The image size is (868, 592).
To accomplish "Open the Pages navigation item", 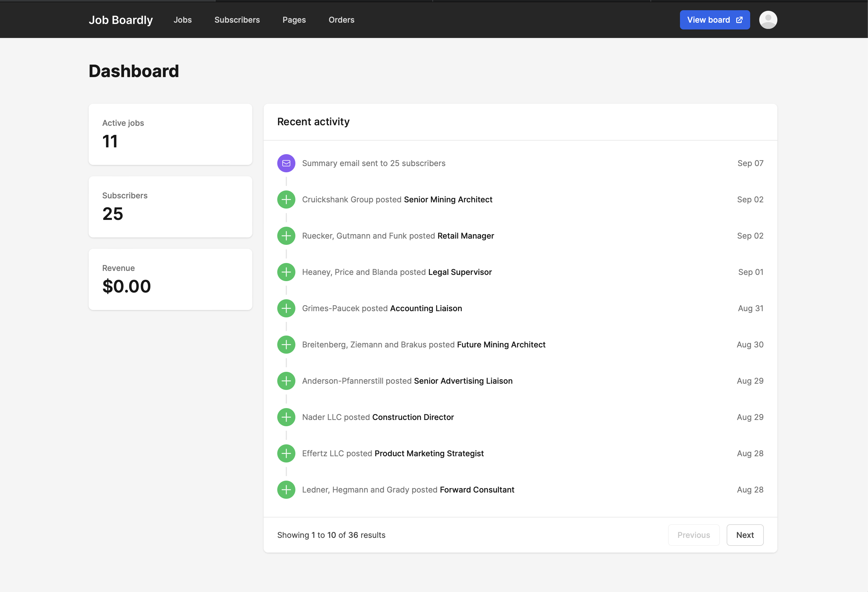I will click(x=294, y=20).
